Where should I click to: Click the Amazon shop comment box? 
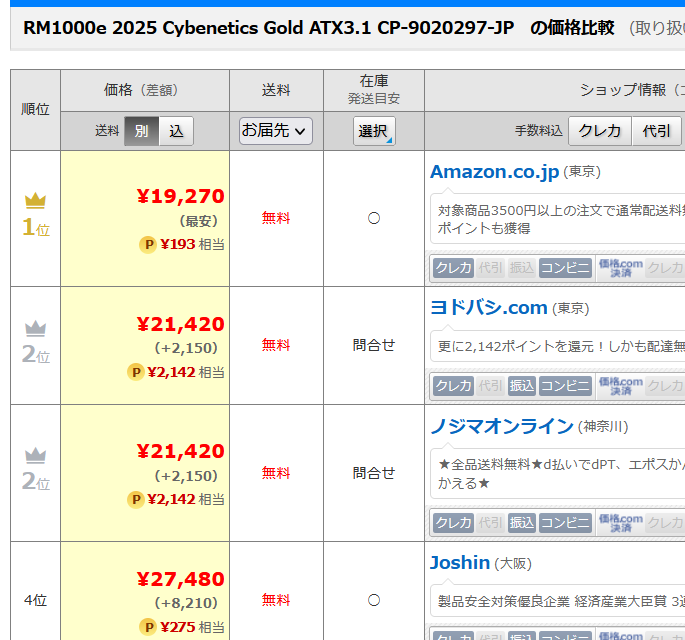point(557,218)
